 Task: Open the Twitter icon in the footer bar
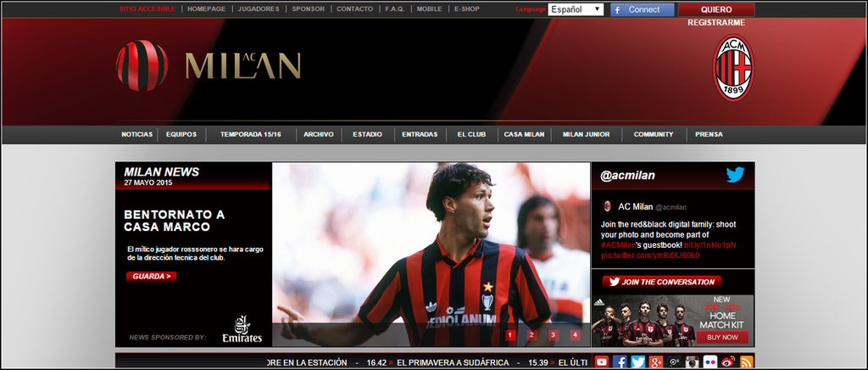637,362
